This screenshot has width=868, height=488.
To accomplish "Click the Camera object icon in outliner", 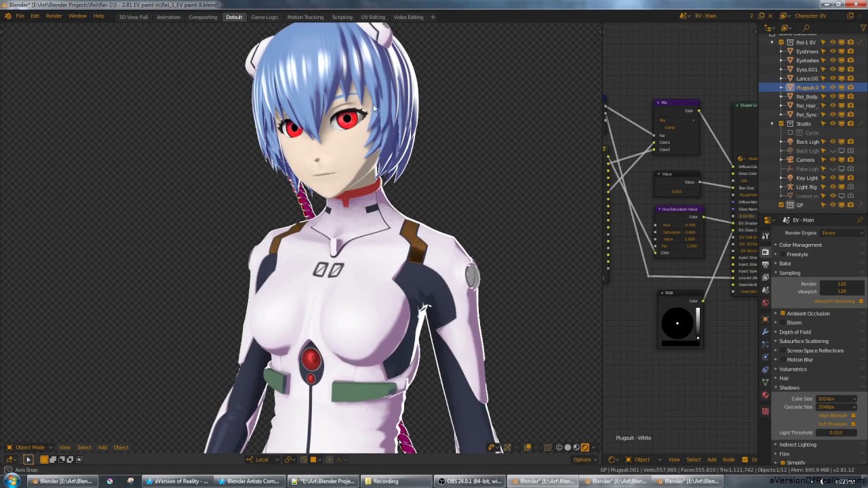I will 790,160.
